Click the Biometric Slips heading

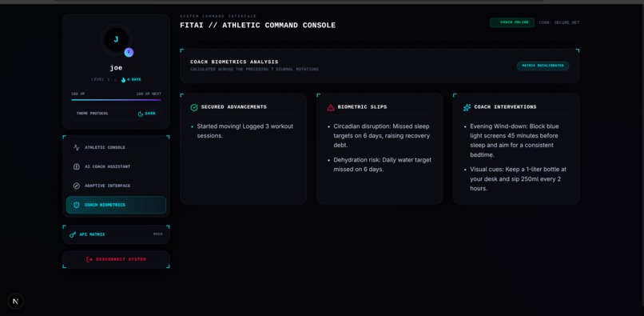coord(362,107)
